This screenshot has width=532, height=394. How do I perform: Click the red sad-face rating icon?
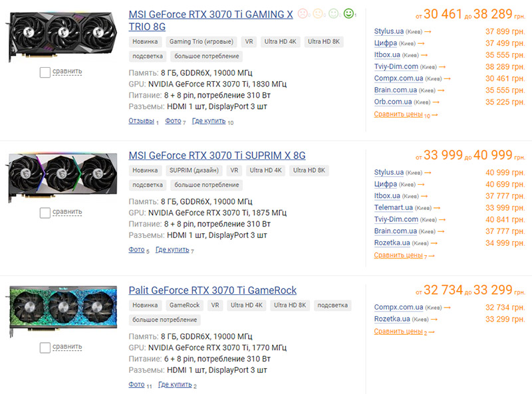pos(303,13)
